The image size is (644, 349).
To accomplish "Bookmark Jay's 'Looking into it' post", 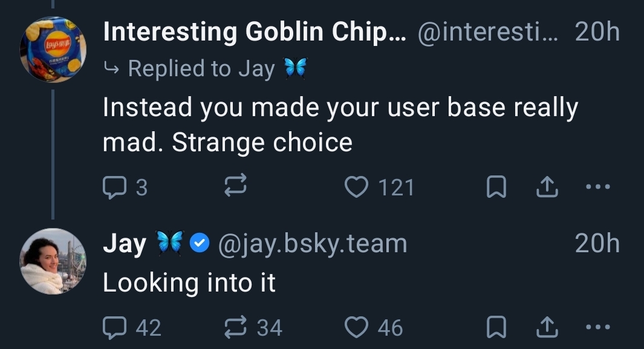I will [x=496, y=327].
